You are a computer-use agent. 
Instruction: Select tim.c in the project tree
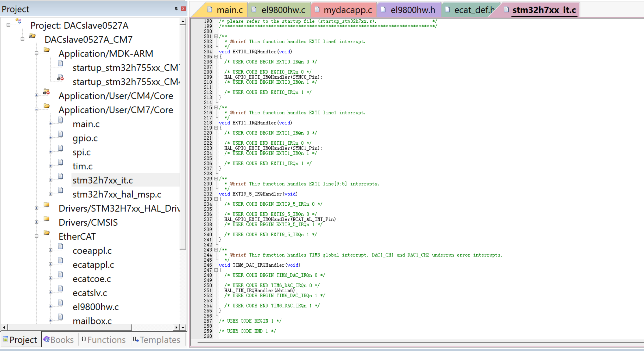(83, 166)
